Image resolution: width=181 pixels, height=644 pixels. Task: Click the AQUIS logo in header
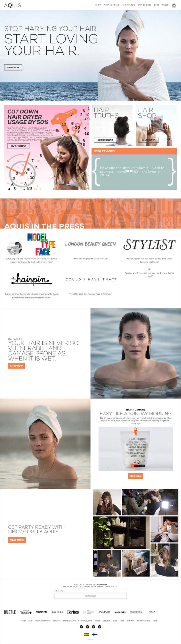coord(13,5)
